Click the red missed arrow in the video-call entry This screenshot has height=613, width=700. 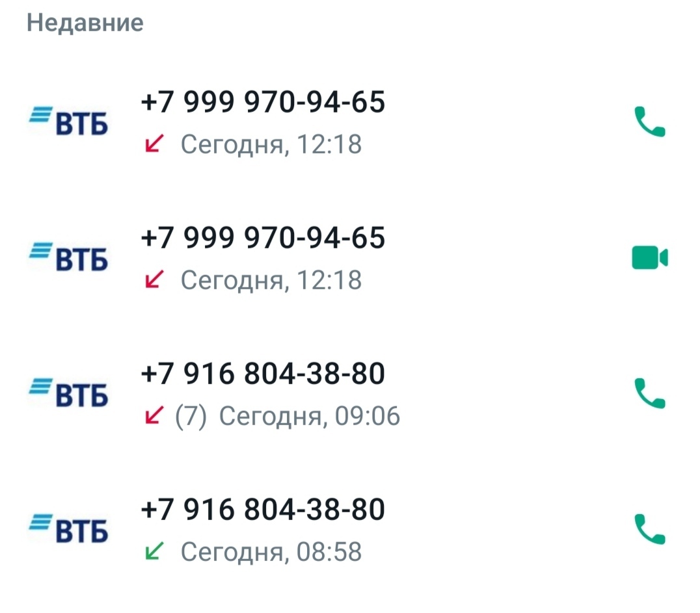(x=153, y=280)
